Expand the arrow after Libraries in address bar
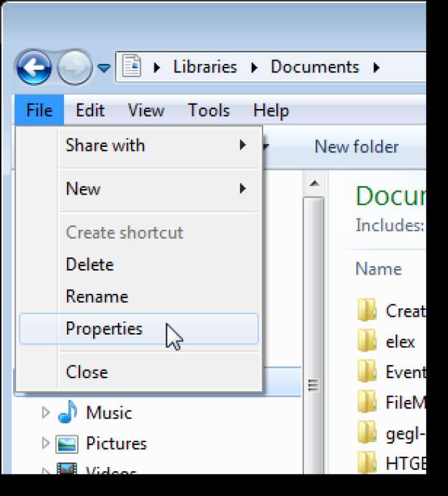 [254, 68]
